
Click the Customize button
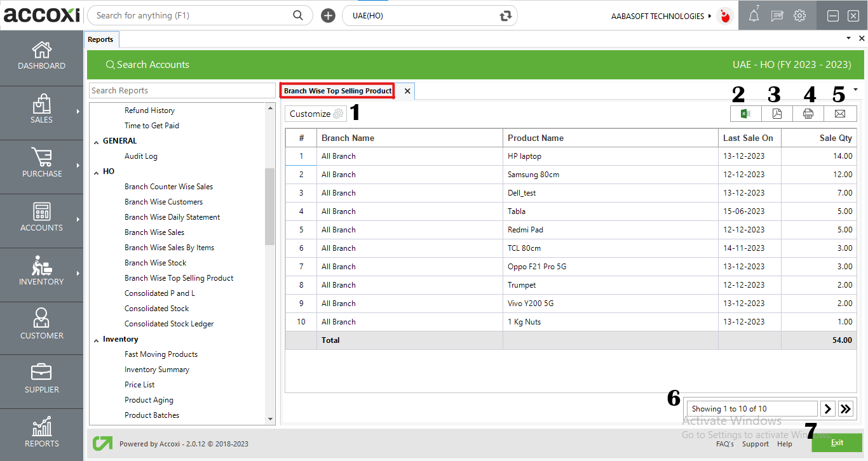315,114
